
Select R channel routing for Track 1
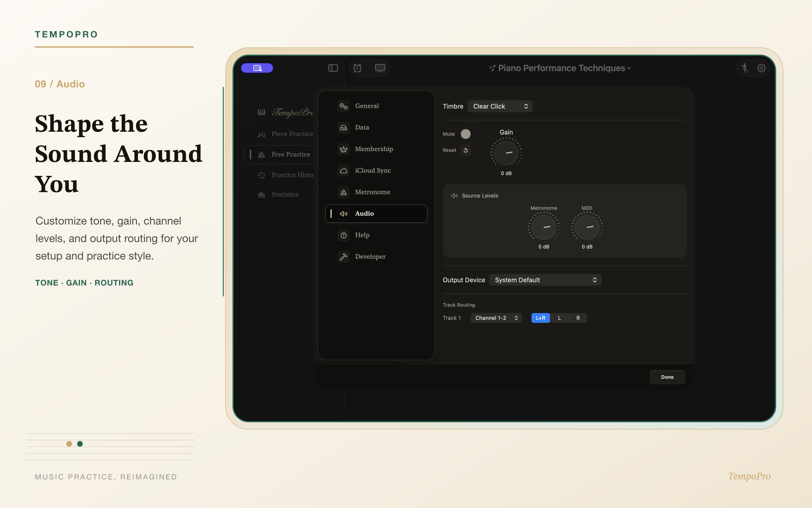[578, 318]
